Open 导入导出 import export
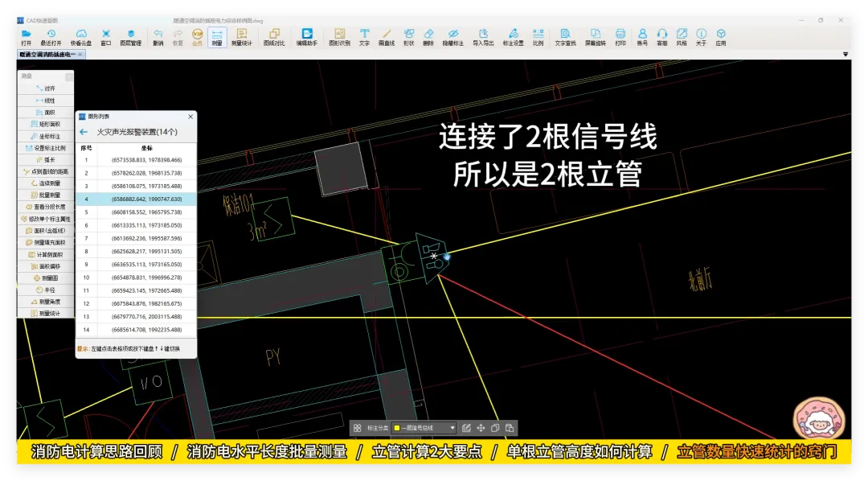The width and height of the screenshot is (868, 481). (x=483, y=37)
